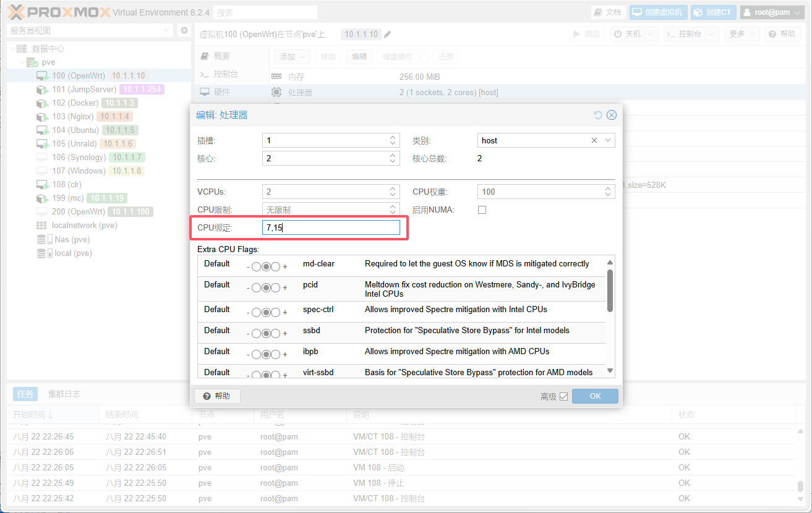This screenshot has height=513, width=812.
Task: Open the 类别 CPU type dropdown
Action: 608,140
